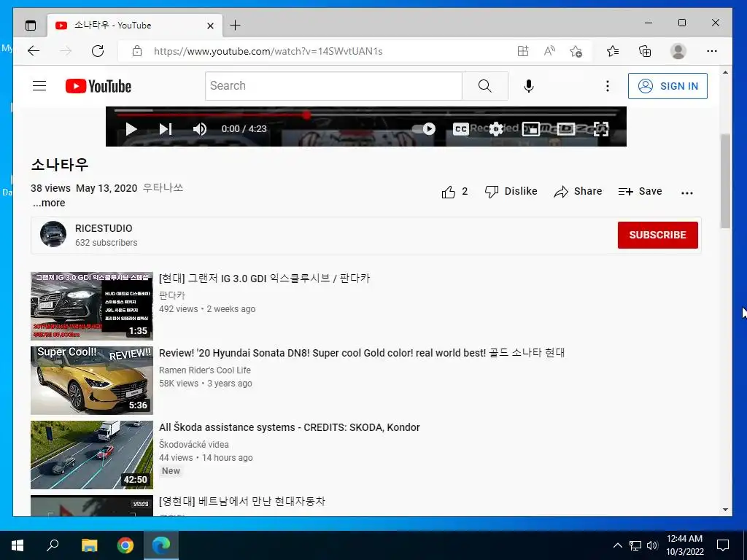The height and width of the screenshot is (560, 747).
Task: Open a new browser tab
Action: pyautogui.click(x=235, y=26)
